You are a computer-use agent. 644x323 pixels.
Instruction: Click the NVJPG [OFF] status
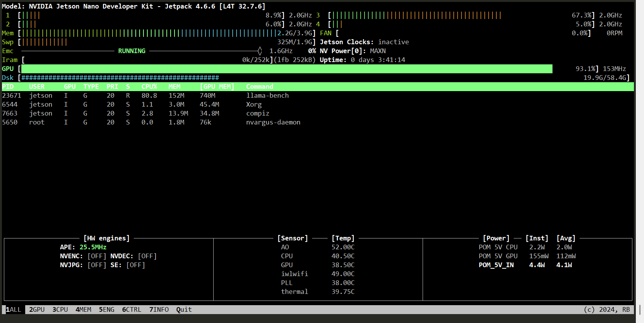[x=97, y=265]
